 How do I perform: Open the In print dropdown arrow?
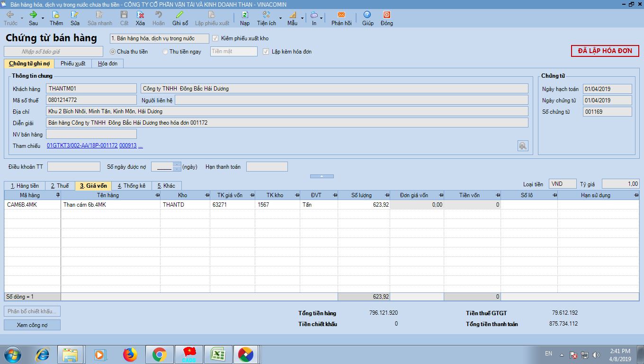tap(322, 18)
